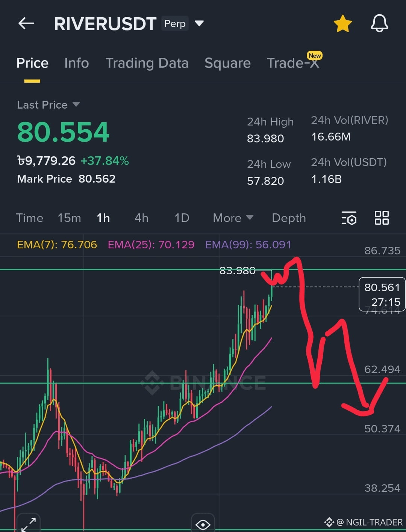Switch chart to 15m interval

(69, 218)
